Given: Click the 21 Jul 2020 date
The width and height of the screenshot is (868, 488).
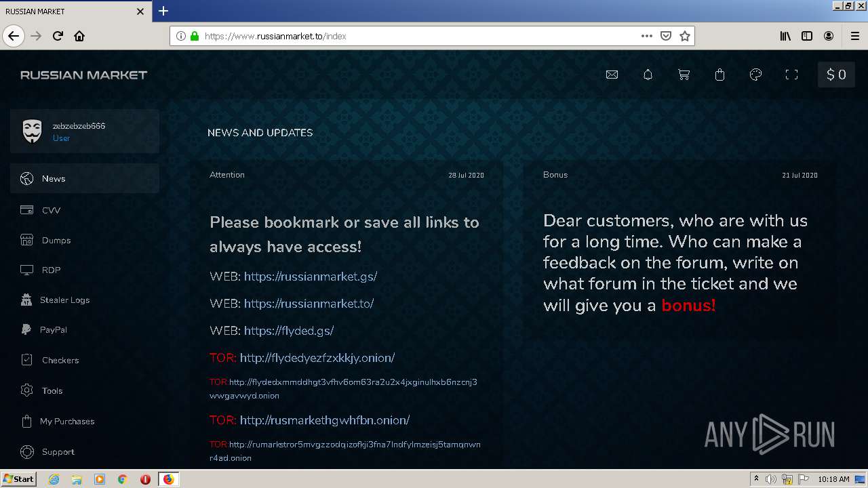Looking at the screenshot, I should [800, 175].
